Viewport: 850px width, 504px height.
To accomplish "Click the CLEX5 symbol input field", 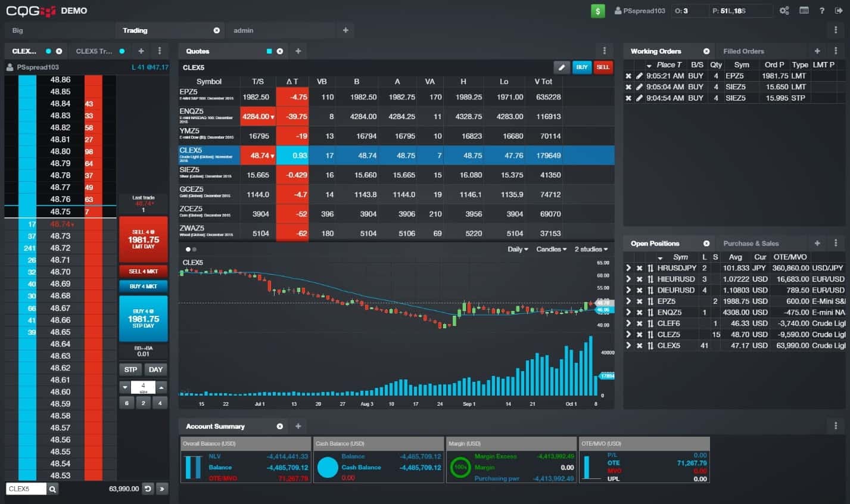I will (26, 489).
